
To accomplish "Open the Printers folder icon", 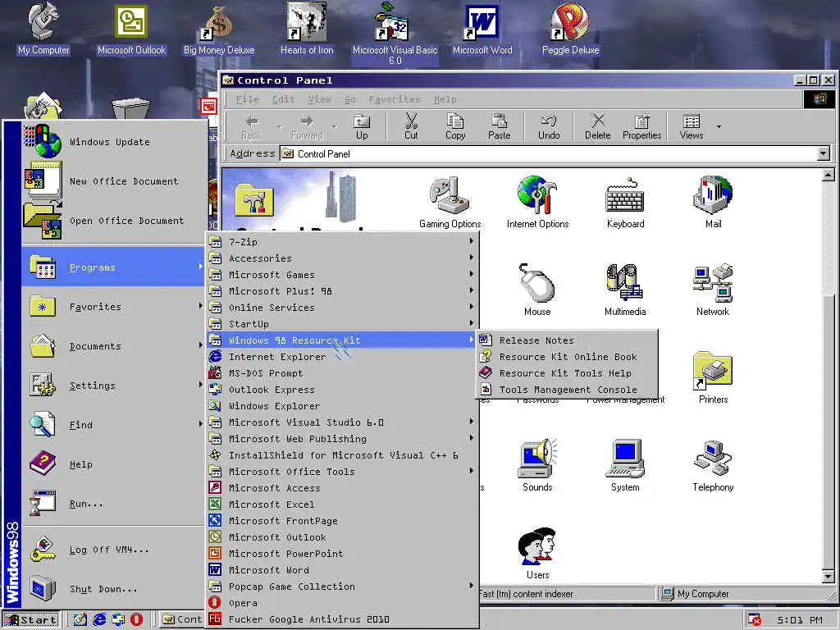I will tap(713, 377).
